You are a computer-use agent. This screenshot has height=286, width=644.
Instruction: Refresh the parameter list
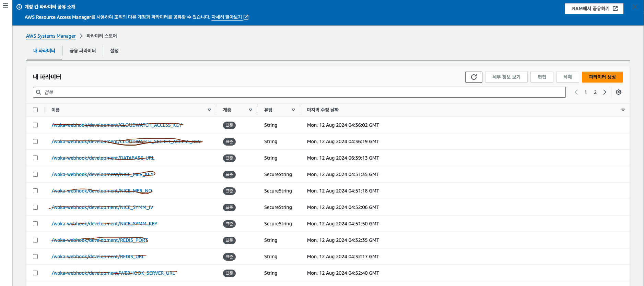point(473,77)
